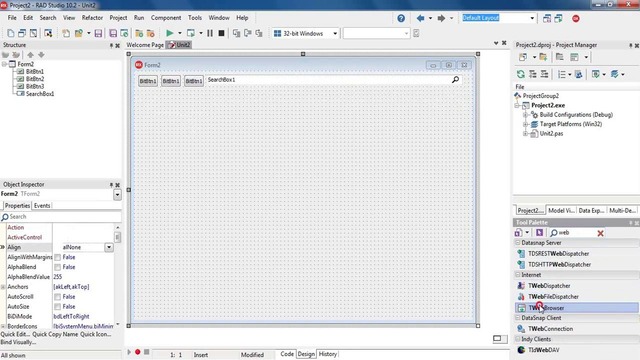Switch to the Events tab

click(42, 206)
